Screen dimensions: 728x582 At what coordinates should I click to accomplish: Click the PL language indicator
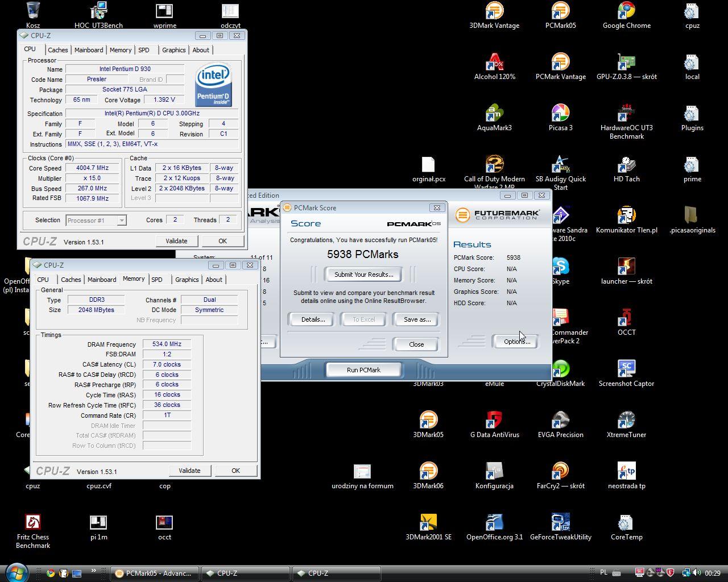click(x=603, y=572)
